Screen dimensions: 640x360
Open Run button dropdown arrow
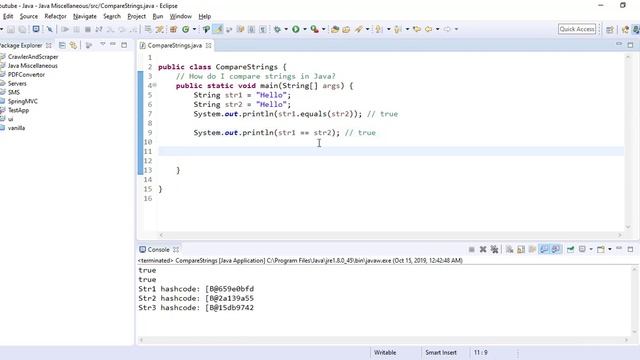click(x=304, y=29)
